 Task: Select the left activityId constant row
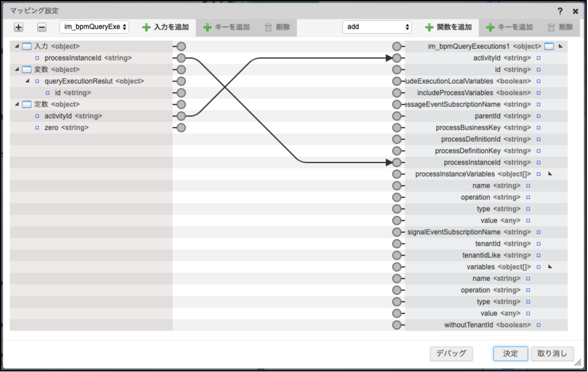point(91,116)
